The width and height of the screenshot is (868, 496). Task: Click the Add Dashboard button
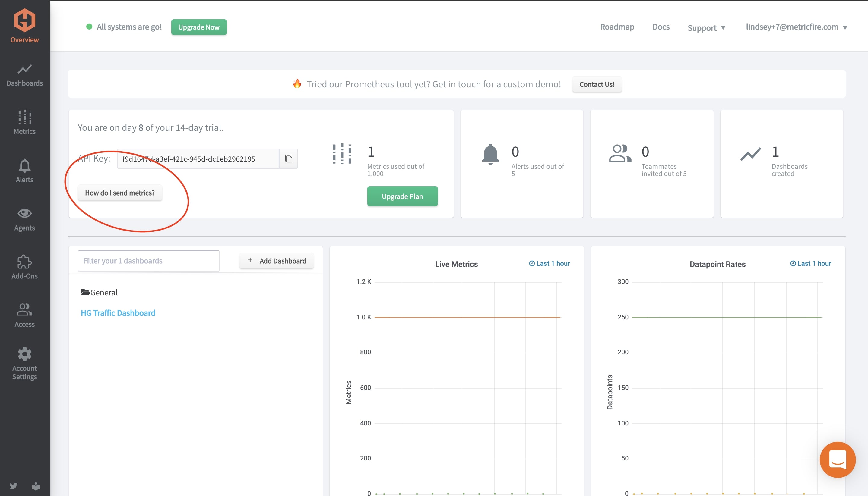point(277,261)
